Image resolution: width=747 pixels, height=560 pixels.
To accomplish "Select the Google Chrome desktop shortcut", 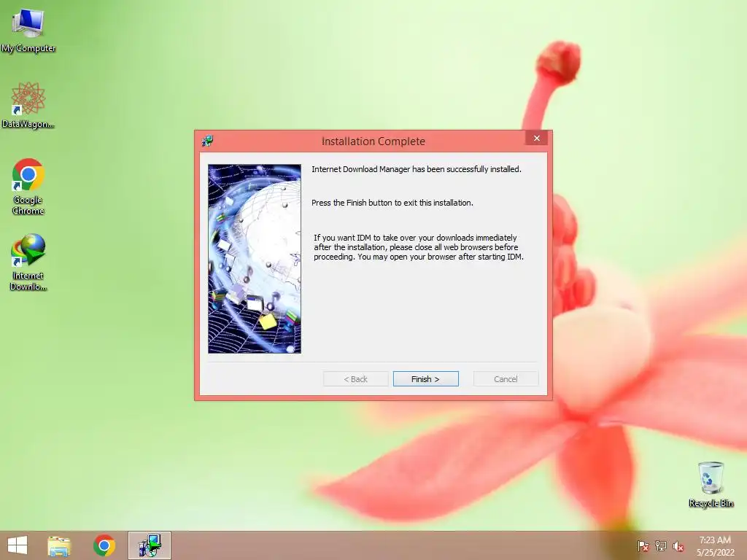I will (28, 187).
